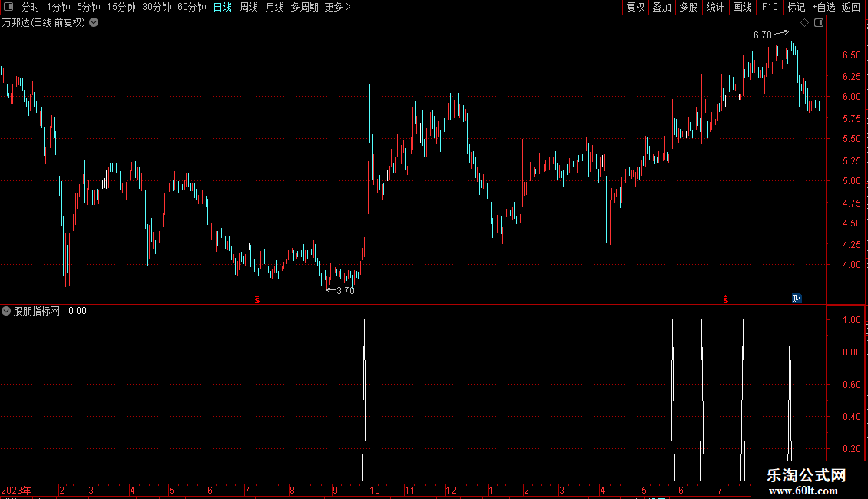This screenshot has width=868, height=499.
Task: Click 返回 to go back
Action: coord(851,7)
